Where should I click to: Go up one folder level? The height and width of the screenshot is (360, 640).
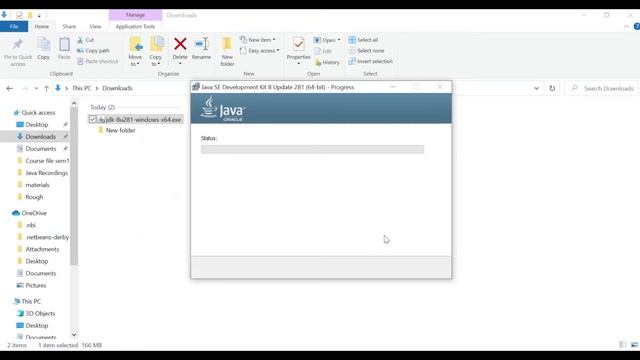pos(47,88)
